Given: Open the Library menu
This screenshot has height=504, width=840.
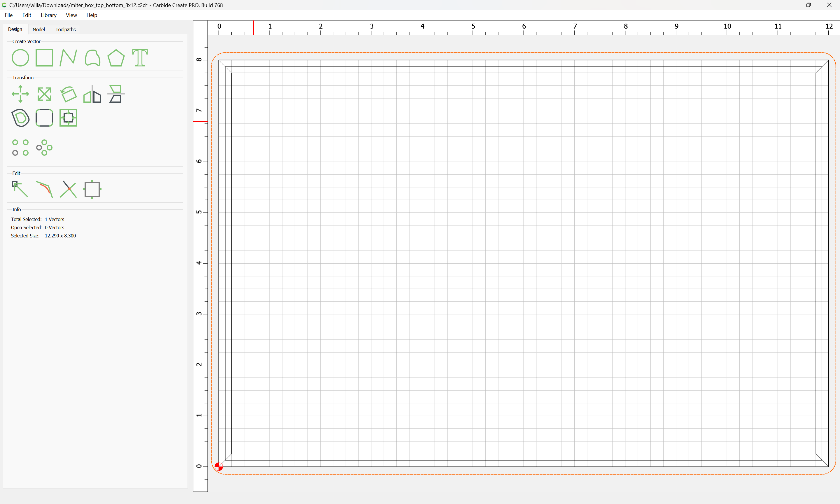Looking at the screenshot, I should (48, 15).
